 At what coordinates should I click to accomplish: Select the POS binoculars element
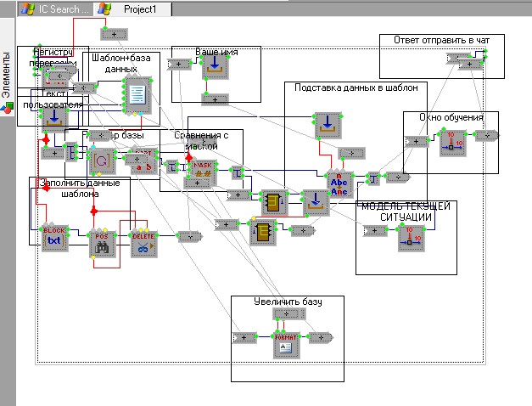click(102, 244)
